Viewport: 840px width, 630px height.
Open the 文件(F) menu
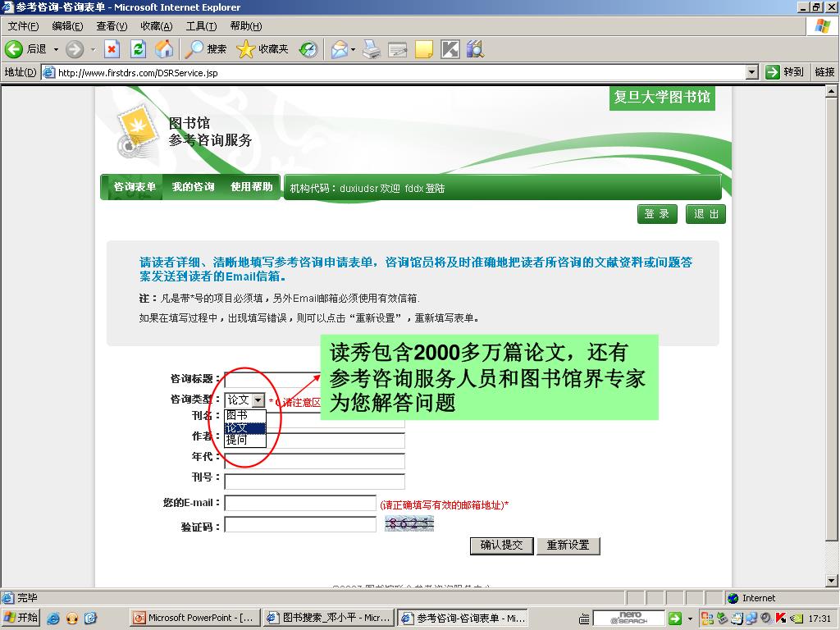(23, 26)
